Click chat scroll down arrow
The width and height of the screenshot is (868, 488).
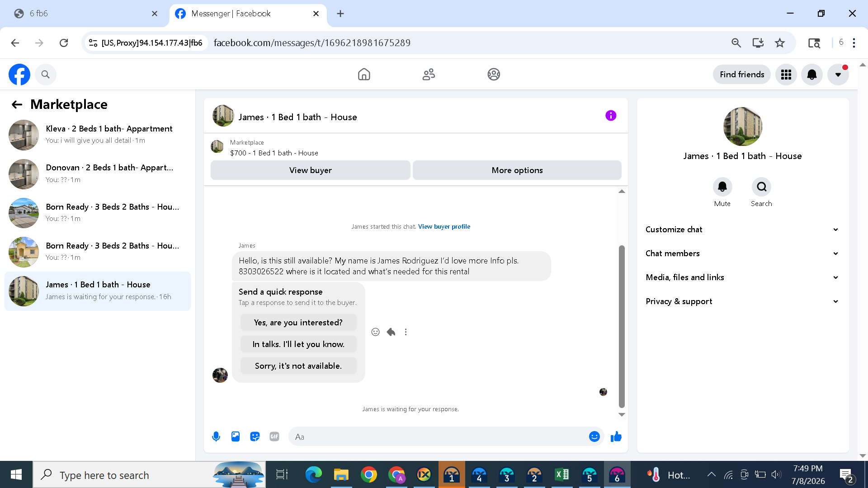click(622, 415)
